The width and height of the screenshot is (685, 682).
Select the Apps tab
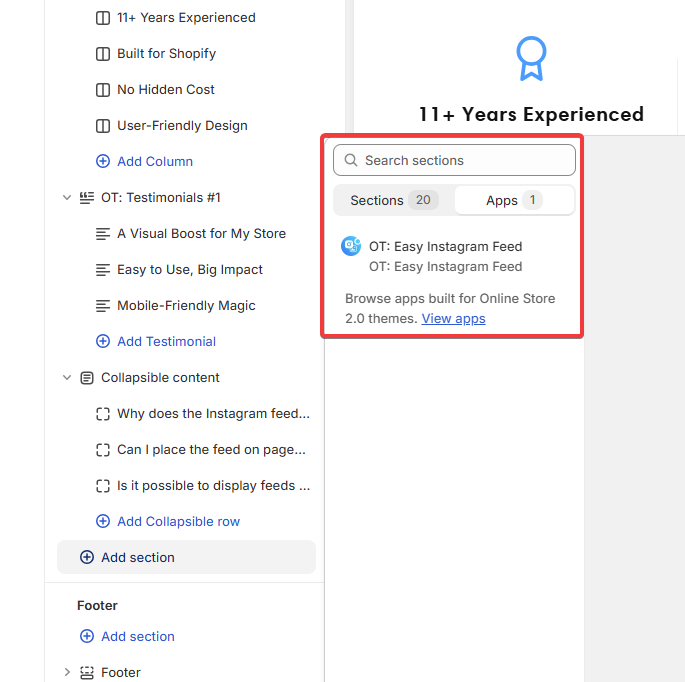coord(513,200)
